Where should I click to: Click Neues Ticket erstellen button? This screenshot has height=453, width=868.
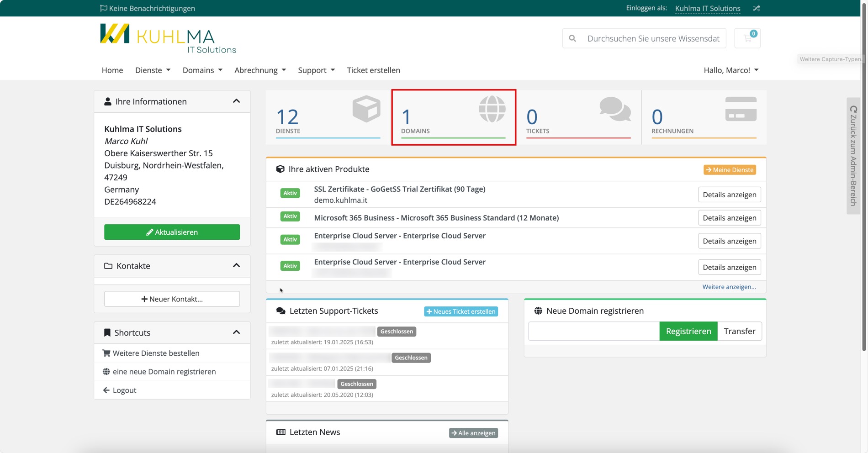pyautogui.click(x=461, y=311)
